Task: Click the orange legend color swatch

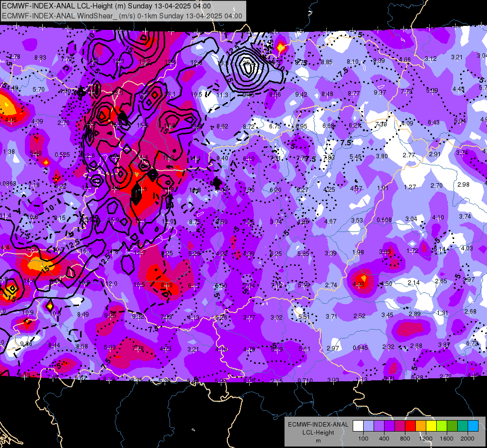Action: 421,426
